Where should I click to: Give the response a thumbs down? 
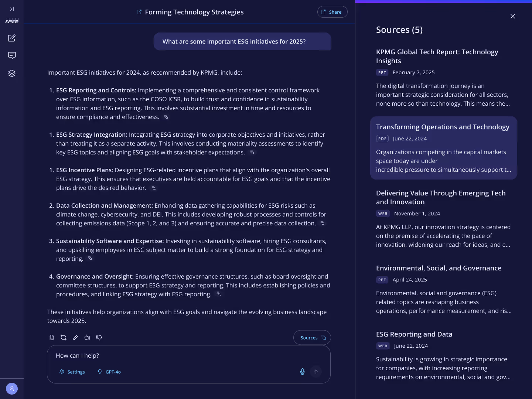coord(99,337)
